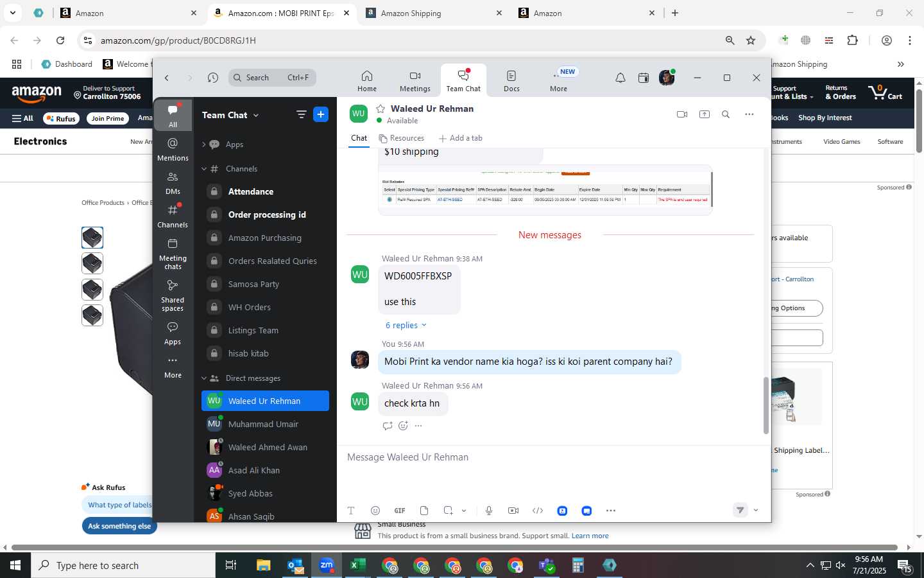This screenshot has height=578, width=924.
Task: Expand the 6 replies thread
Action: [406, 326]
